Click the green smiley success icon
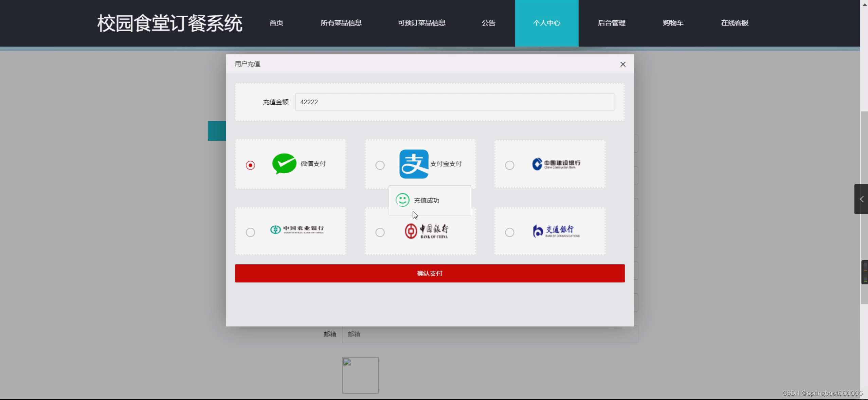This screenshot has width=868, height=400. [x=402, y=200]
